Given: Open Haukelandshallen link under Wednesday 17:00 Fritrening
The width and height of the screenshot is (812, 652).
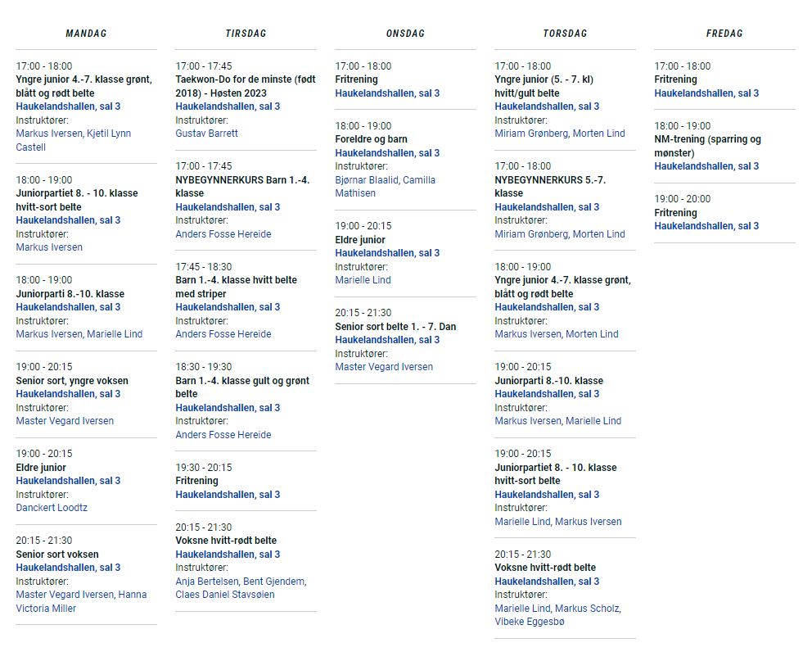Looking at the screenshot, I should pyautogui.click(x=387, y=93).
